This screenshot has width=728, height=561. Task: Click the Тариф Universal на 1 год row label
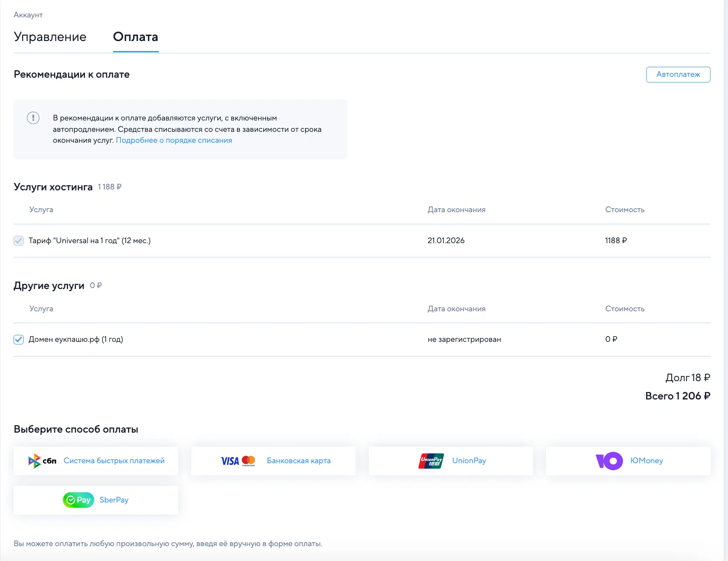pyautogui.click(x=89, y=241)
